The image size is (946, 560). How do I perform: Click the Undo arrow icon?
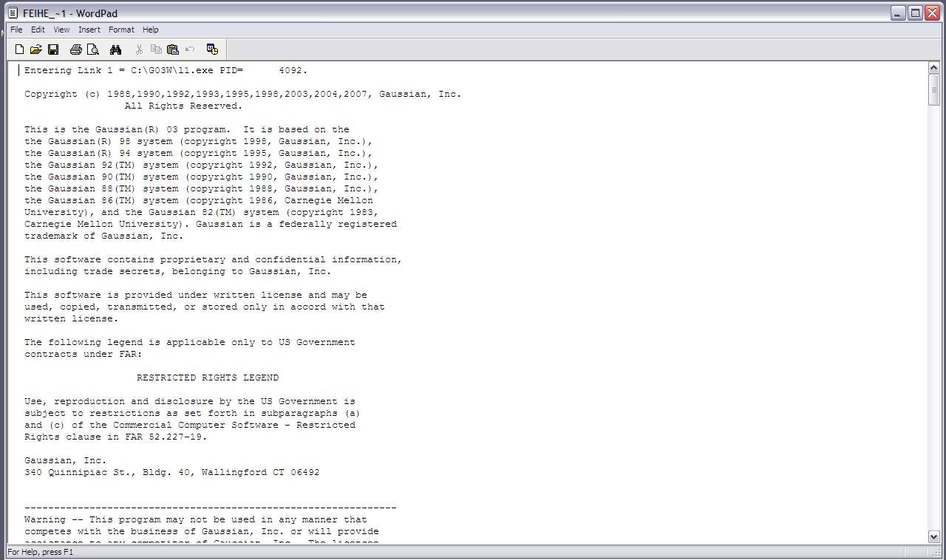[x=190, y=49]
